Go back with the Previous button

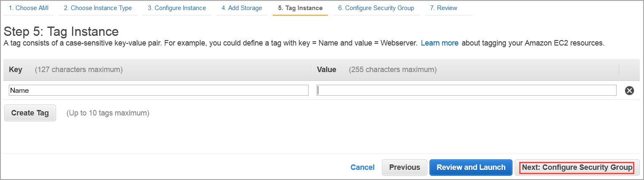click(x=405, y=167)
